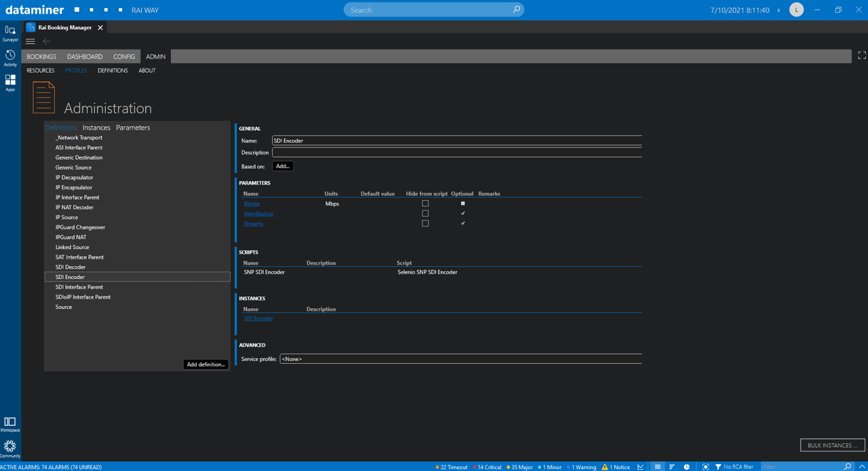Close the Rai Booking Manager tab
The height and width of the screenshot is (471, 868).
100,28
